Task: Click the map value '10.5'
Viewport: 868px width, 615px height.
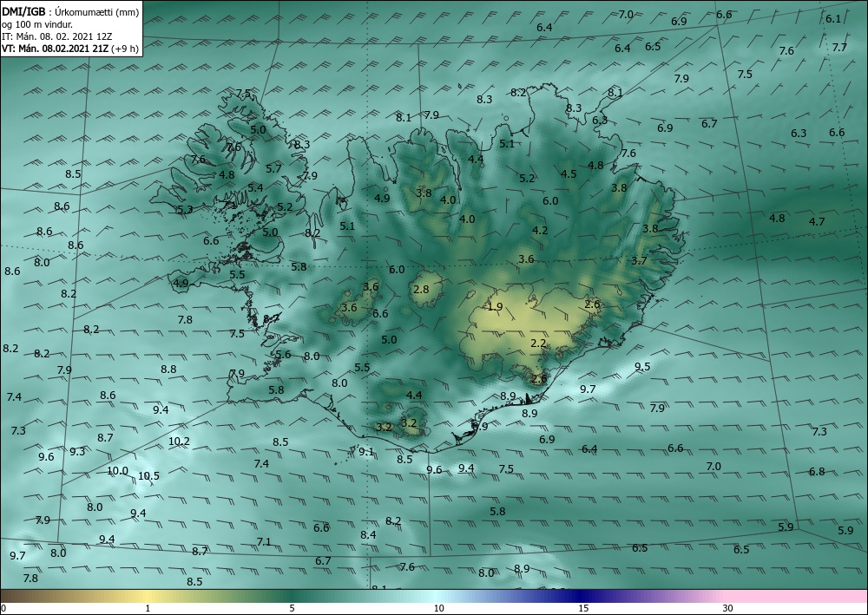Action: (x=148, y=476)
